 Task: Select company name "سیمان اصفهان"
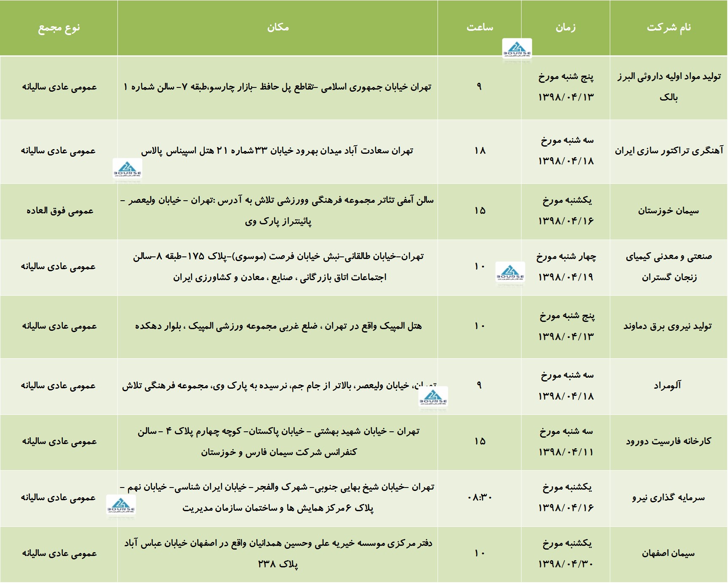click(668, 553)
